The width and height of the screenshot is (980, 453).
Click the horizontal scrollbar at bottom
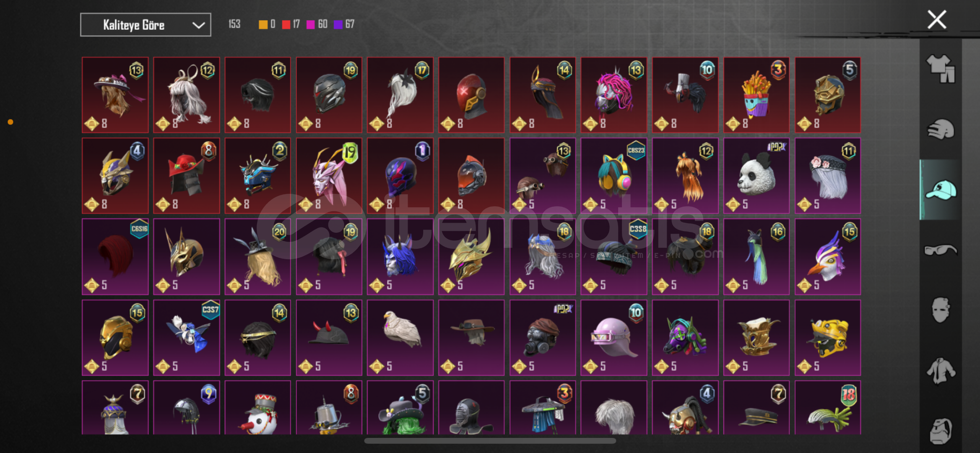pyautogui.click(x=490, y=441)
